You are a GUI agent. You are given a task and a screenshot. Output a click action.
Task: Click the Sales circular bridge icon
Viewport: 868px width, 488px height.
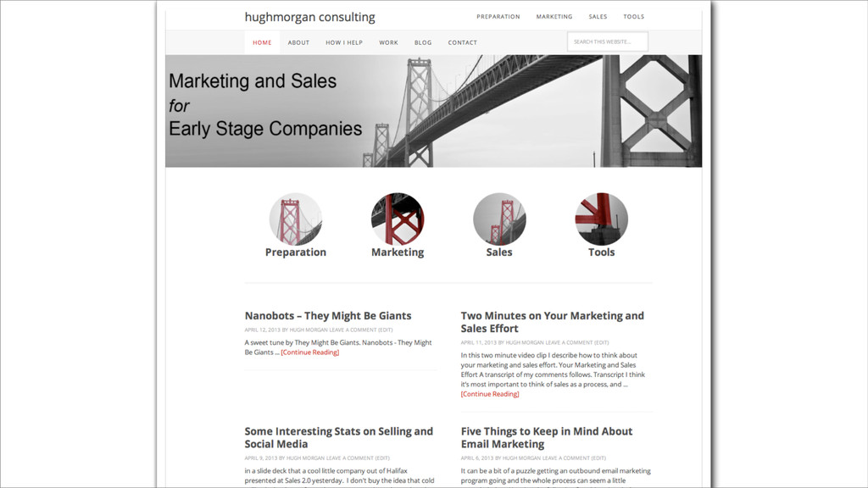tap(499, 219)
